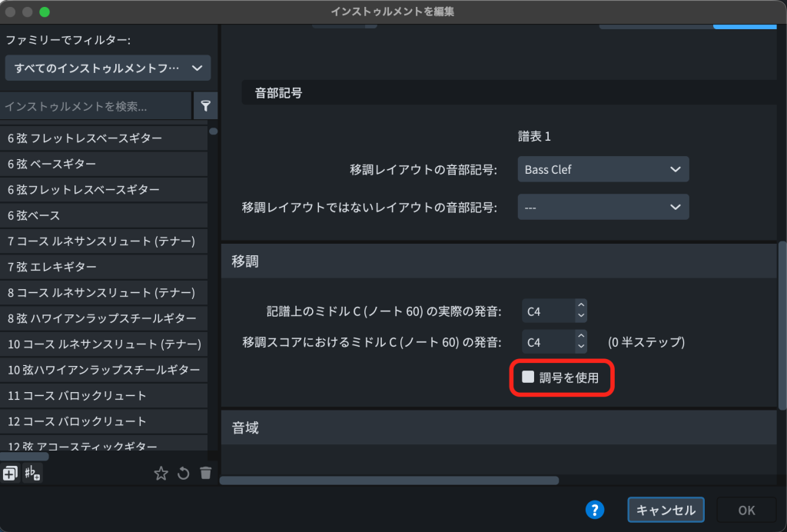Click the horizontal scrollbar under settings panel
Image resolution: width=787 pixels, height=532 pixels.
click(390, 480)
